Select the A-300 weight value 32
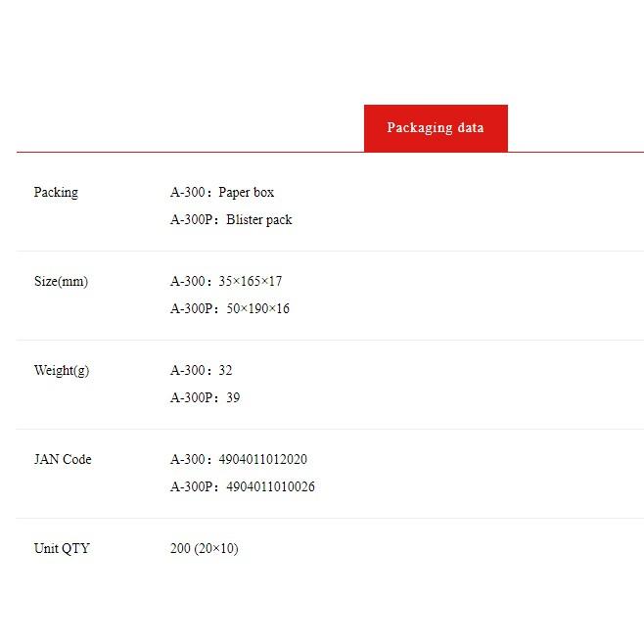The width and height of the screenshot is (644, 644). [225, 371]
